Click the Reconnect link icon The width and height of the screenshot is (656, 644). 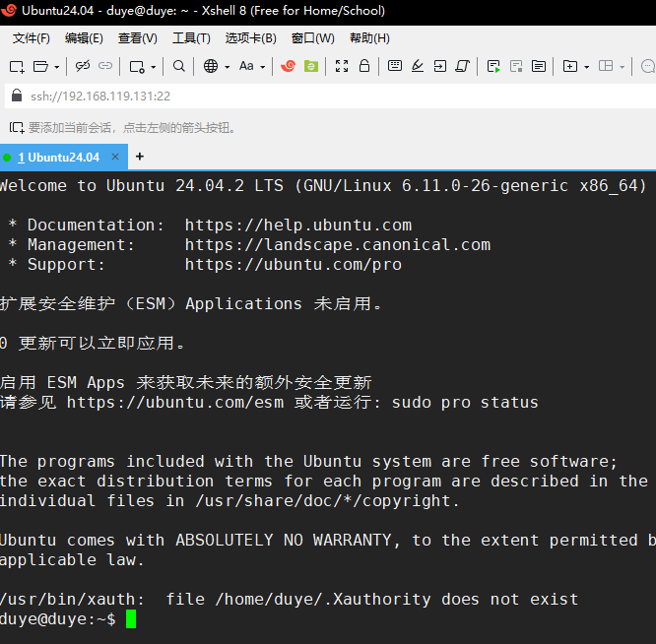click(x=105, y=66)
